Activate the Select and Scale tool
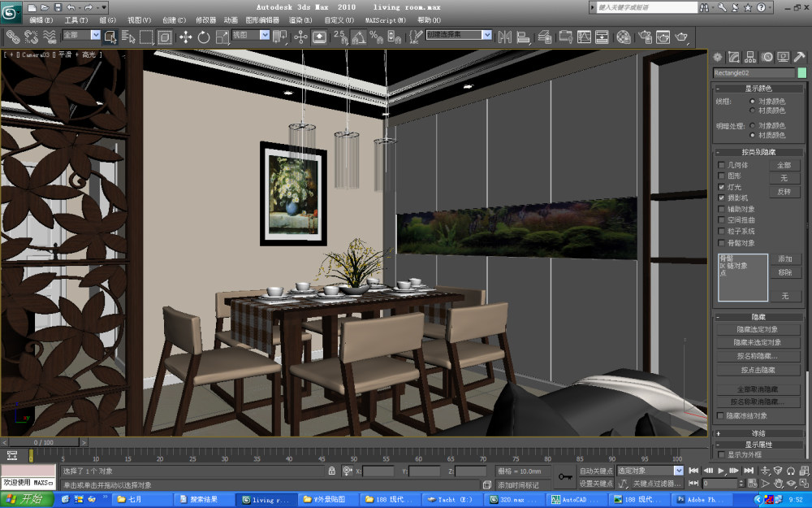Screen dimensions: 812x508 pyautogui.click(x=222, y=37)
